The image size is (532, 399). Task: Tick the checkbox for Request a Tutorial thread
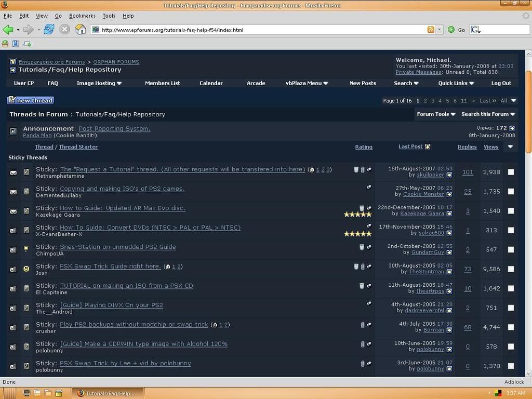[511, 172]
